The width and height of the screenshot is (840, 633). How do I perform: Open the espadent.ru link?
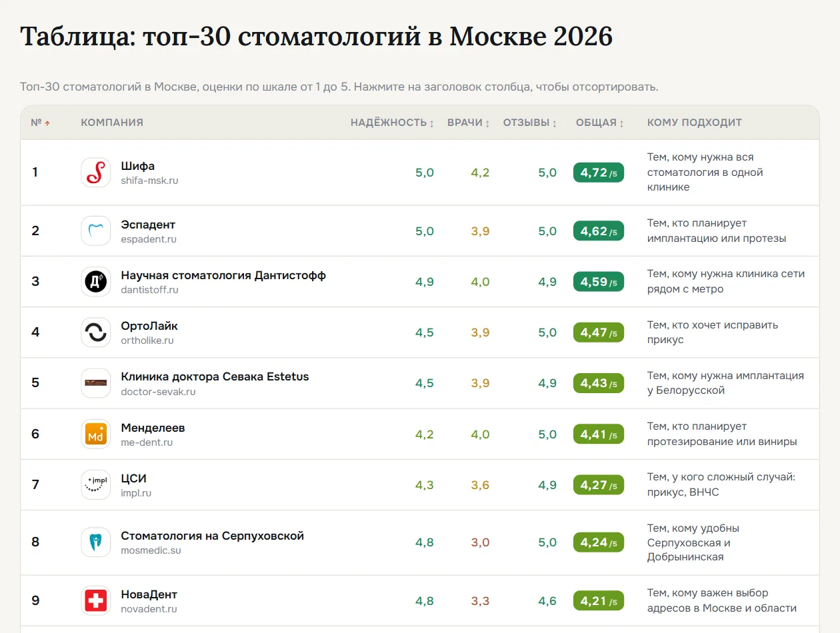[149, 239]
